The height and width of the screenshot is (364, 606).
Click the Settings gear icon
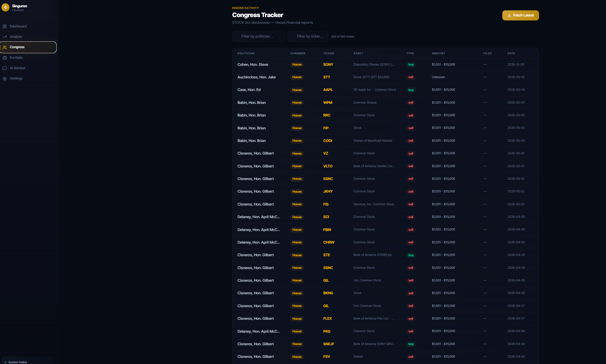(4, 79)
